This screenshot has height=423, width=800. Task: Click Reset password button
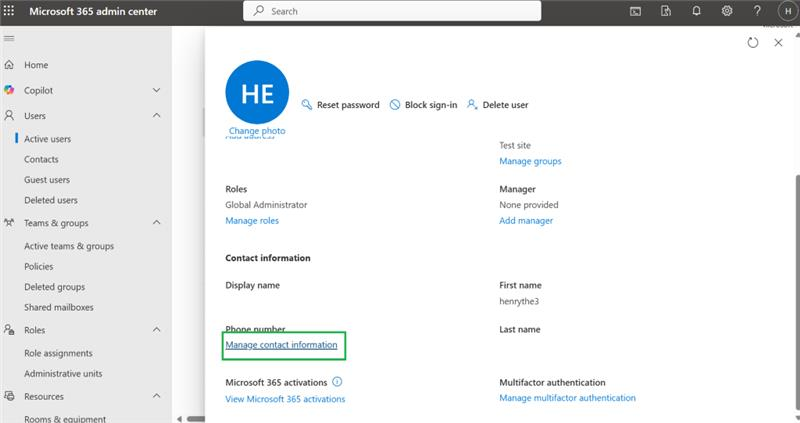click(340, 105)
